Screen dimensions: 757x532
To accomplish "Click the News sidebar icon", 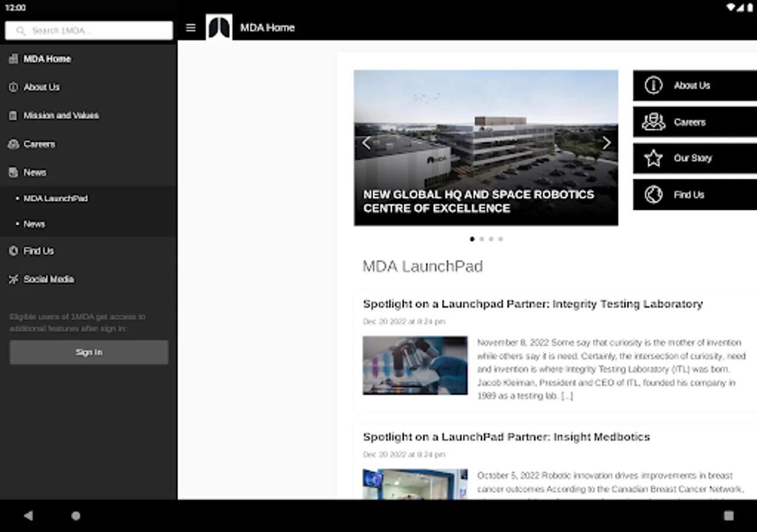I will 13,172.
